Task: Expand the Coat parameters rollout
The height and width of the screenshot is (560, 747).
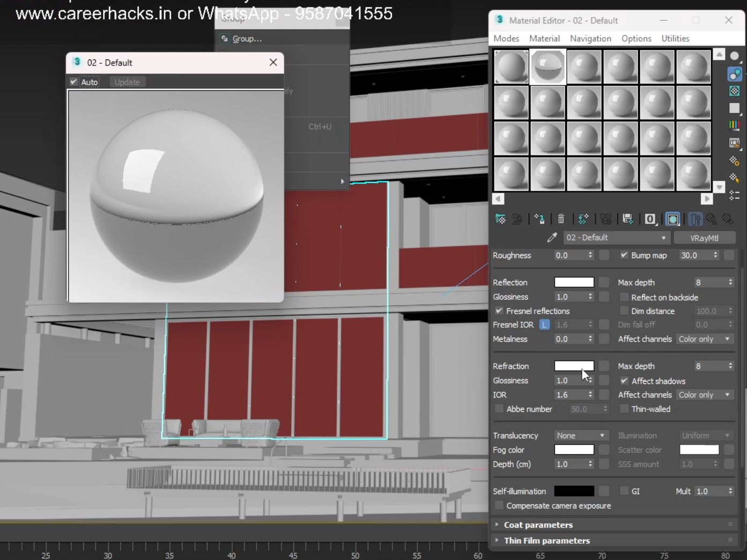Action: [x=538, y=525]
